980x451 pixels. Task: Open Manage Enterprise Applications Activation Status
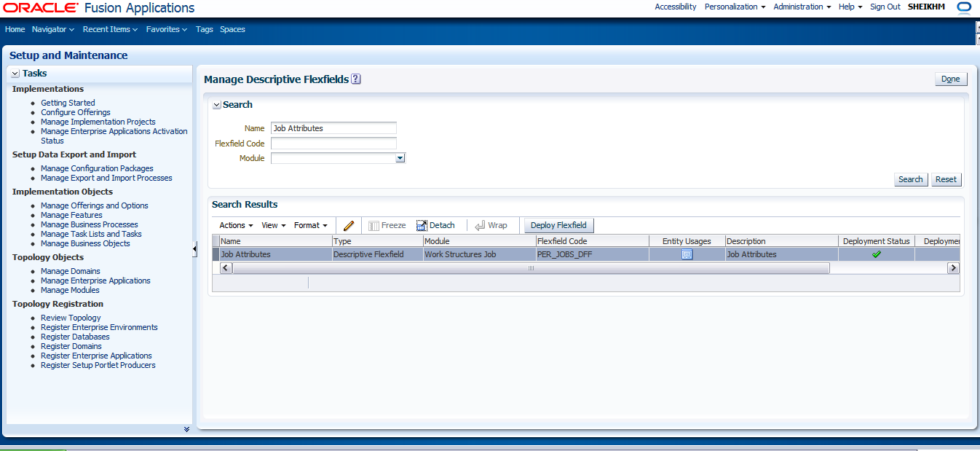click(114, 136)
